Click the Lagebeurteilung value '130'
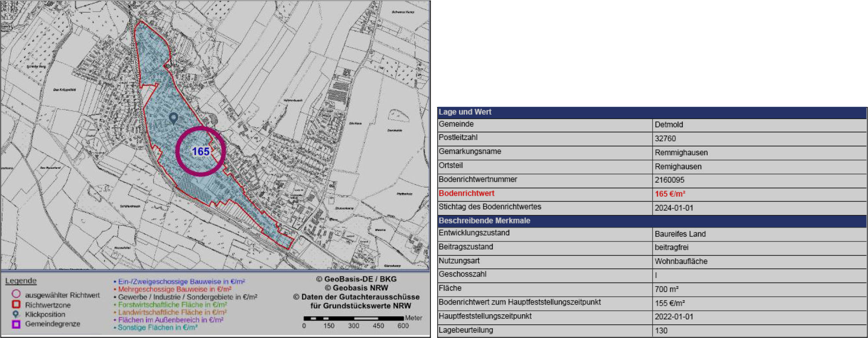 pos(661,331)
